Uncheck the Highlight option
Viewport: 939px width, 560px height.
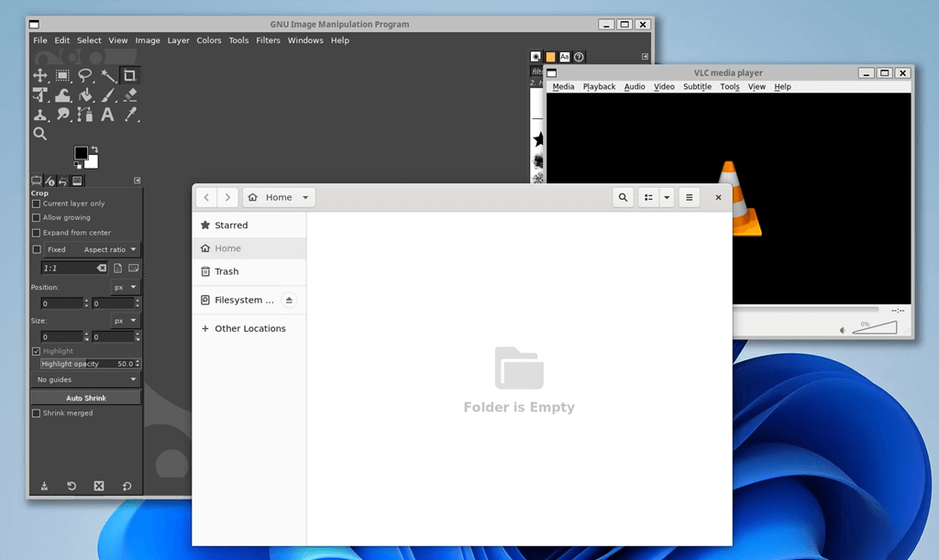[x=37, y=351]
